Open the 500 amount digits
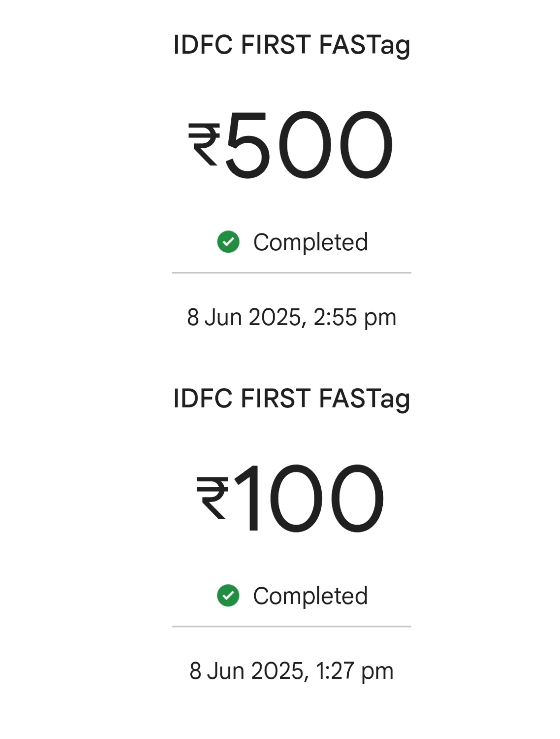560x739 pixels. (309, 145)
